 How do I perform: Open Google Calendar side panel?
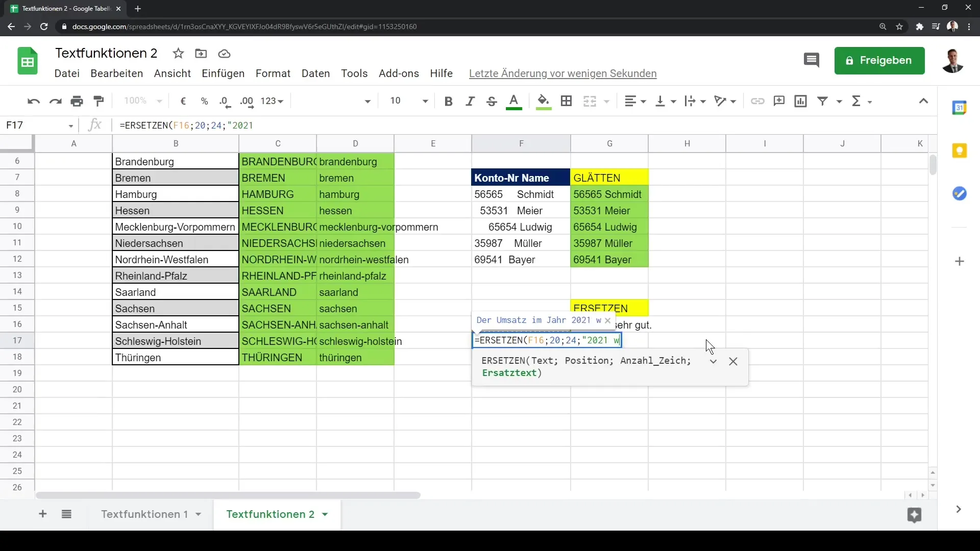pyautogui.click(x=960, y=108)
